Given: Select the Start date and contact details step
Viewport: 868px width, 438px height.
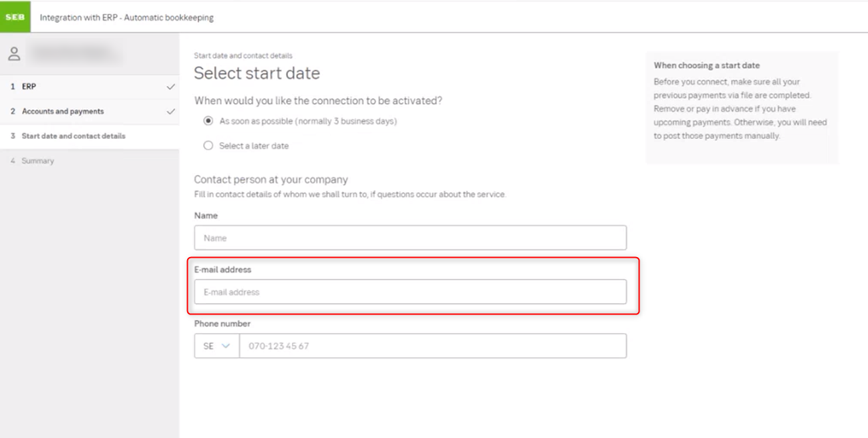Looking at the screenshot, I should 80,136.
